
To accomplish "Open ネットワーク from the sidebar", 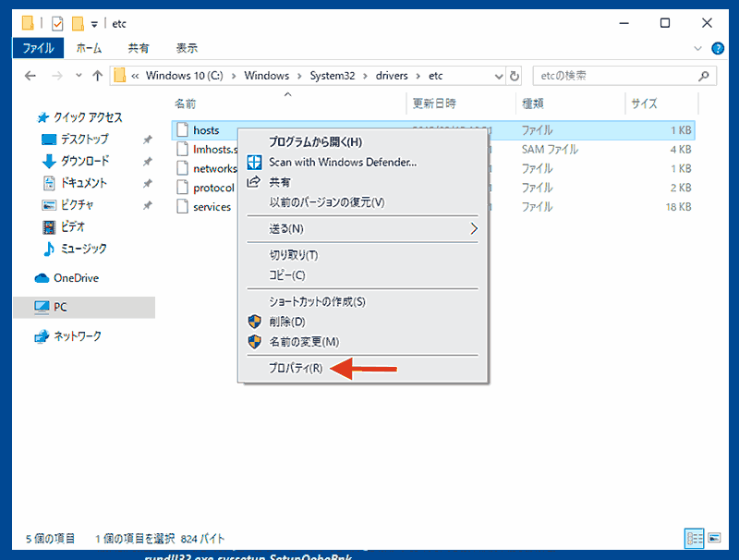I will [x=78, y=336].
